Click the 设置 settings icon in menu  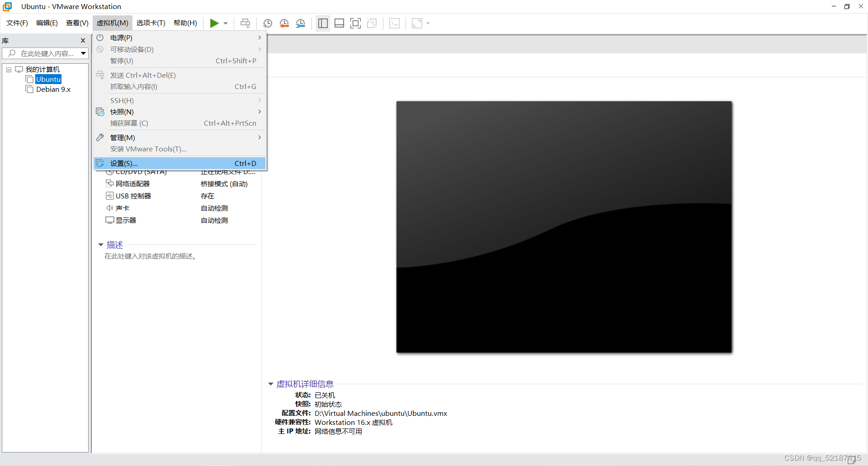(100, 163)
